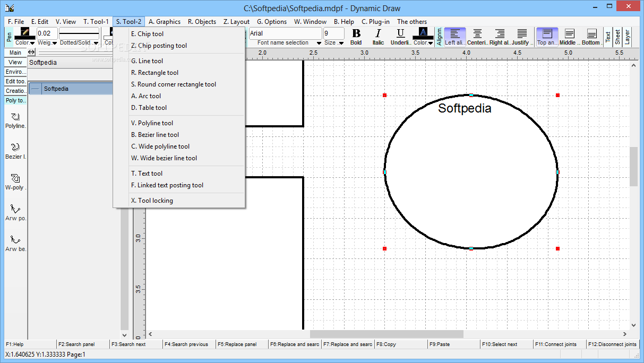Enable Left align text alignment
The image size is (644, 363).
pyautogui.click(x=455, y=36)
